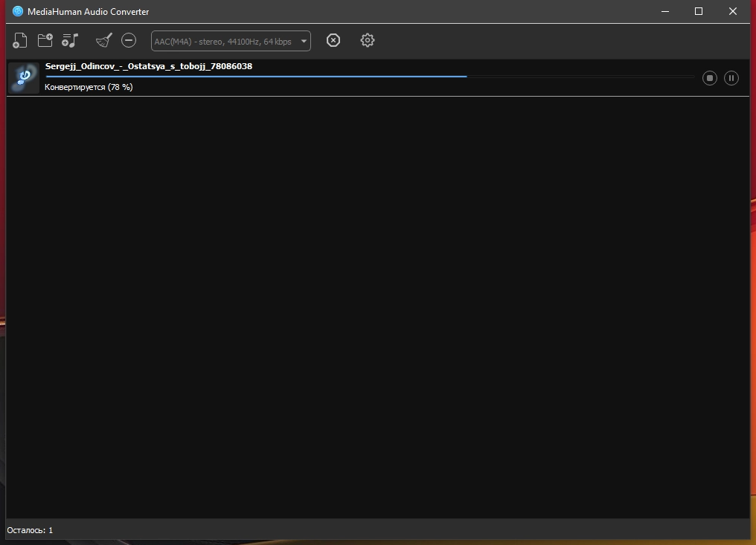Click the conversion progress bar

[370, 76]
